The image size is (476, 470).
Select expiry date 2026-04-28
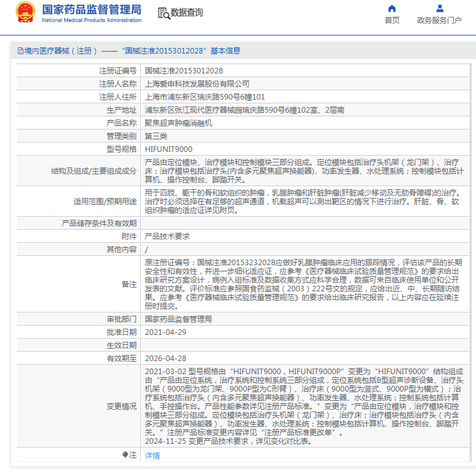pyautogui.click(x=166, y=358)
